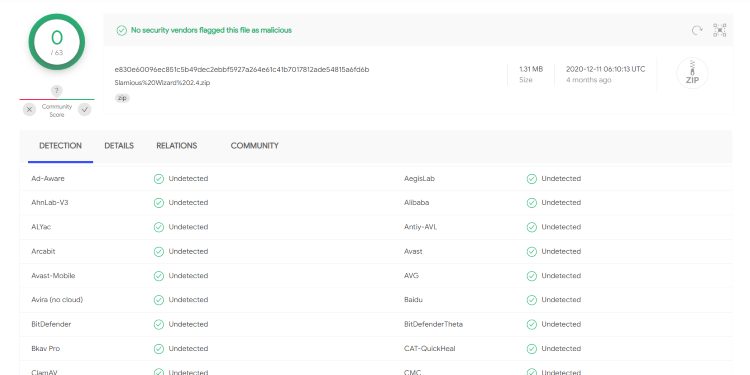750x375 pixels.
Task: Click the 1.31 MB file size
Action: (x=531, y=69)
